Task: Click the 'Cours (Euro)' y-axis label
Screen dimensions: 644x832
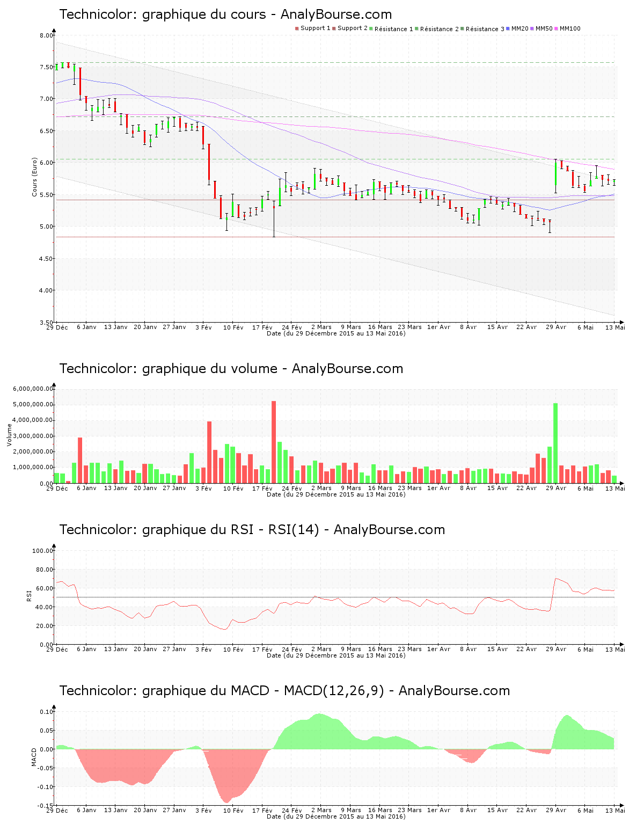Action: (34, 177)
